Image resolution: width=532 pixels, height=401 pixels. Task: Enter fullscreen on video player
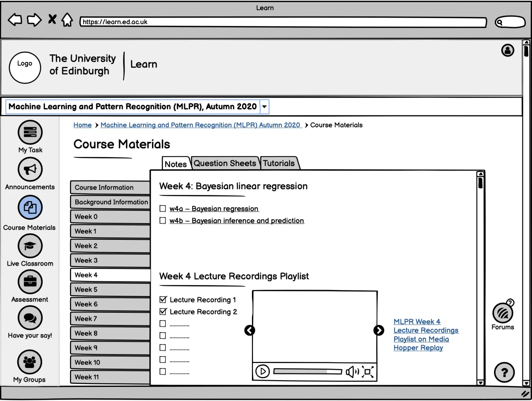pos(367,371)
